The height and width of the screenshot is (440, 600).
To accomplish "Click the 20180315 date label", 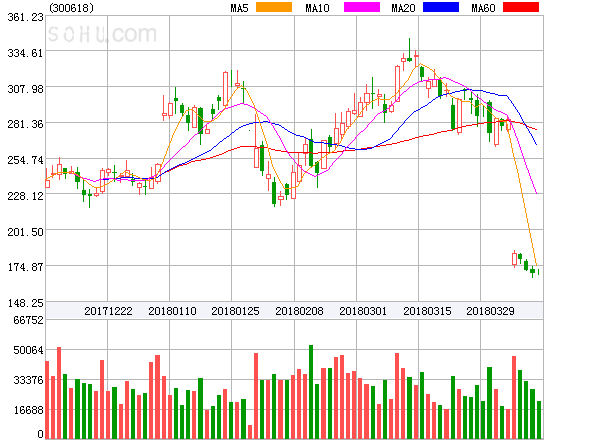I will (x=427, y=311).
